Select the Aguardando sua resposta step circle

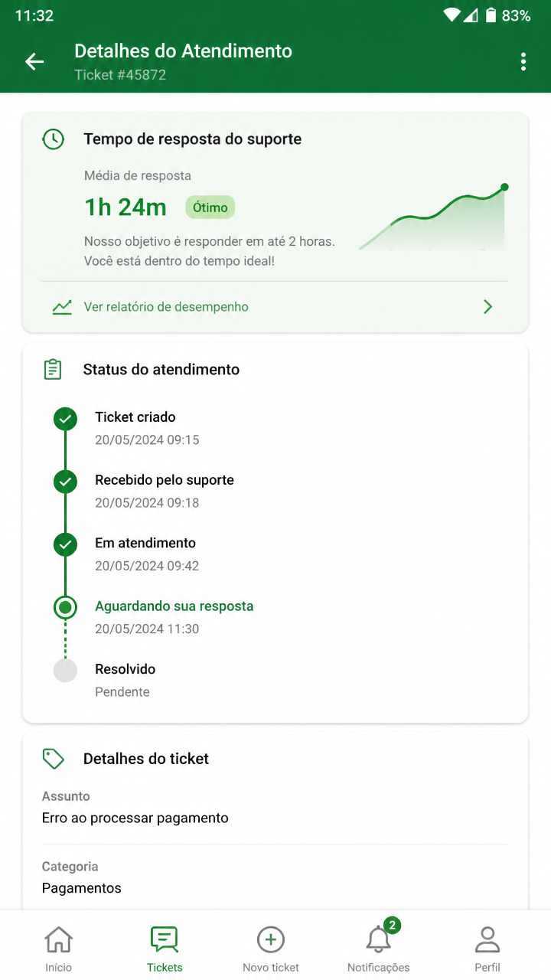click(66, 608)
